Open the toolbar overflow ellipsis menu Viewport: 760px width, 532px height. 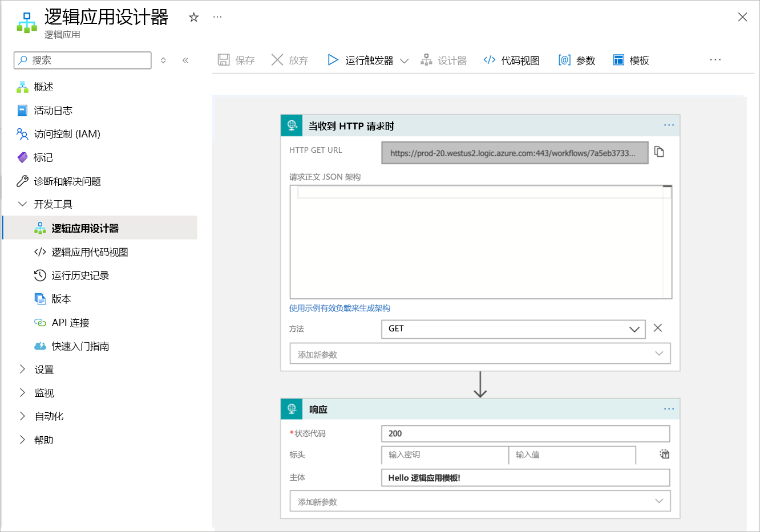pyautogui.click(x=715, y=59)
